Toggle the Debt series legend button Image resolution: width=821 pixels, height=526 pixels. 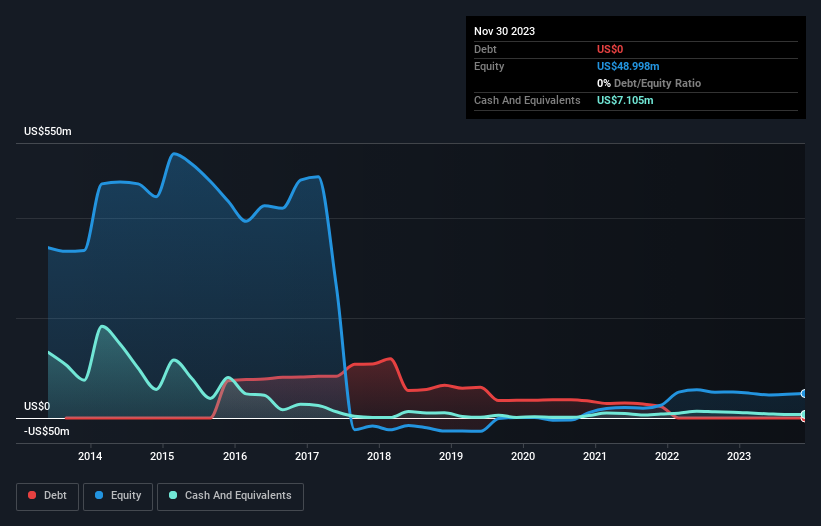pos(48,496)
